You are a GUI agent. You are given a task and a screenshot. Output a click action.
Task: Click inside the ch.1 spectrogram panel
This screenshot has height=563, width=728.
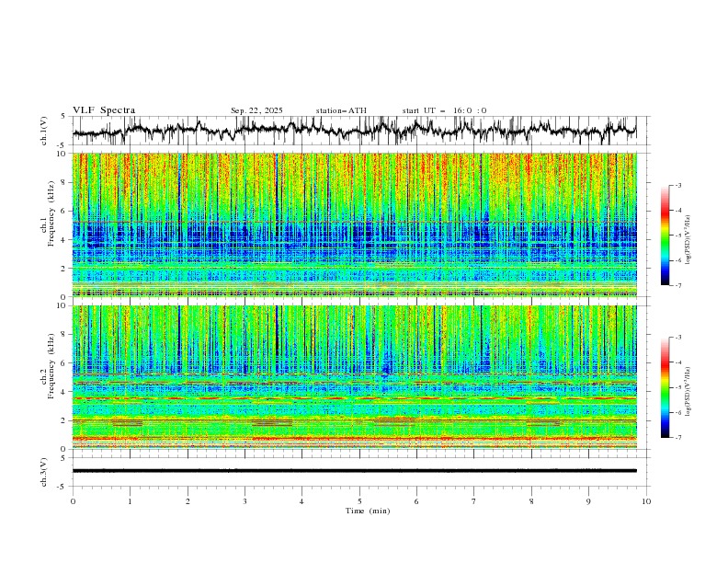[x=354, y=224]
